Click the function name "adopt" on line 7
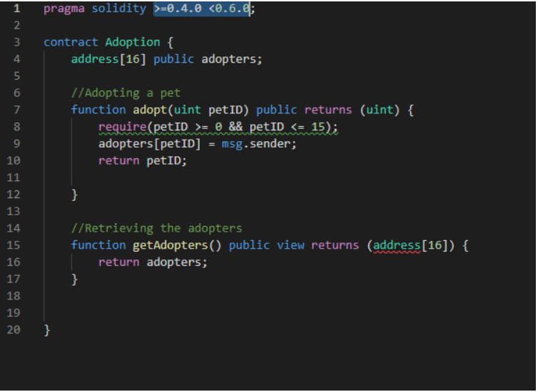 tap(150, 110)
